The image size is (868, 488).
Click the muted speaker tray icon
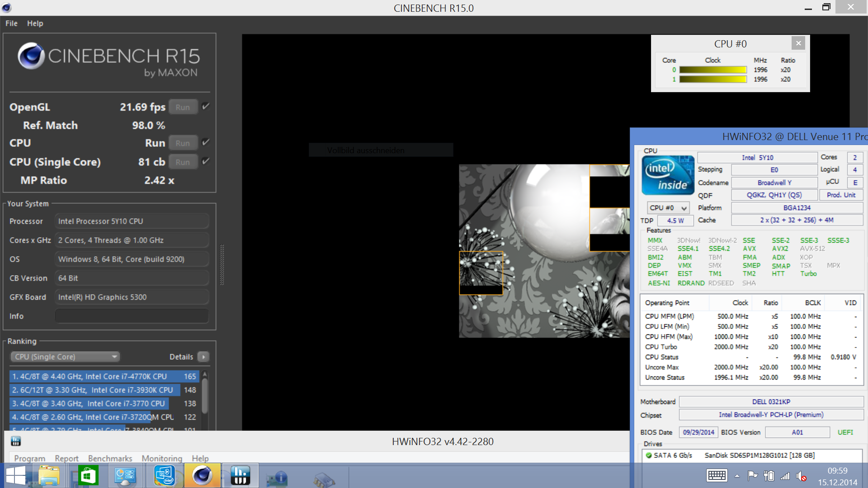coord(801,476)
